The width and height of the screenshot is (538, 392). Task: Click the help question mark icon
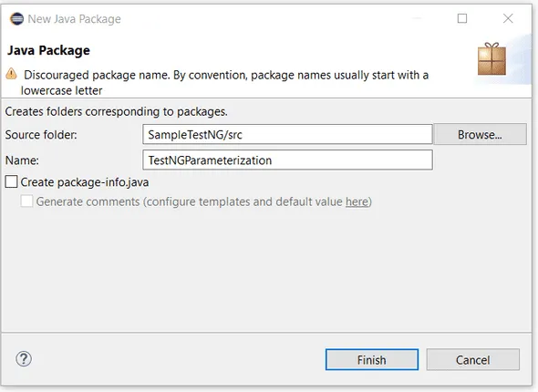pos(24,359)
